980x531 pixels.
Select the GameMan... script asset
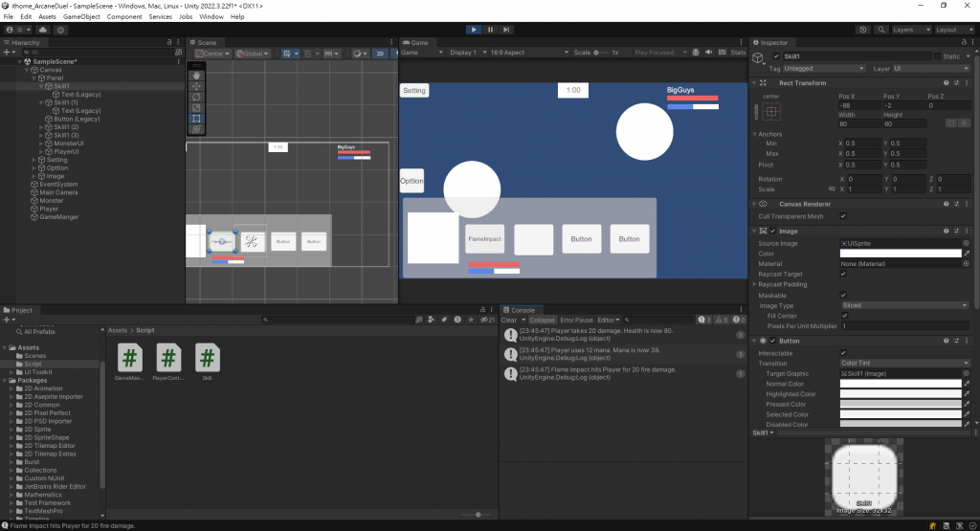pyautogui.click(x=129, y=363)
